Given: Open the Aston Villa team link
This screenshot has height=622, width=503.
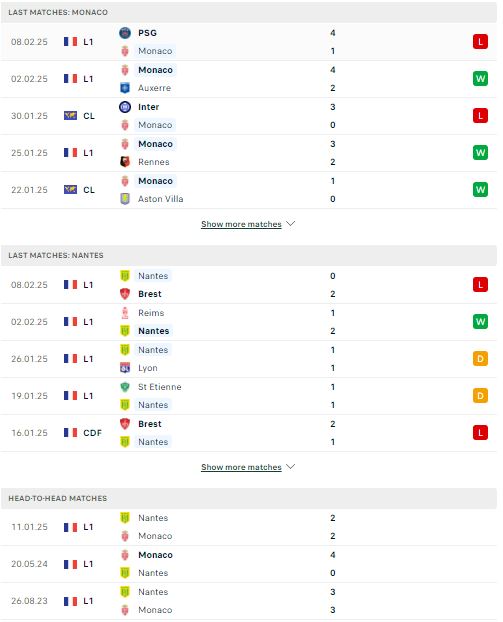Looking at the screenshot, I should (160, 199).
